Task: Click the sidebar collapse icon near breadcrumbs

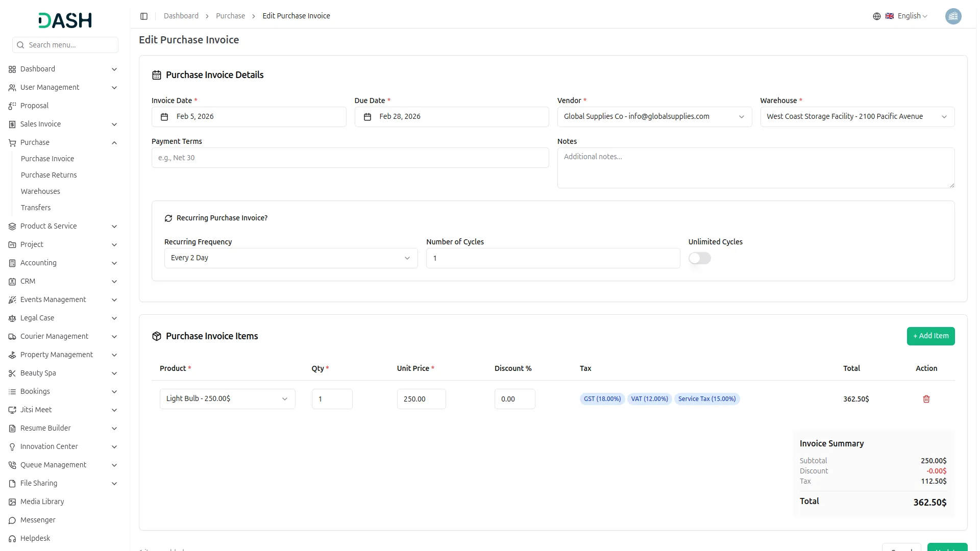Action: click(x=144, y=16)
